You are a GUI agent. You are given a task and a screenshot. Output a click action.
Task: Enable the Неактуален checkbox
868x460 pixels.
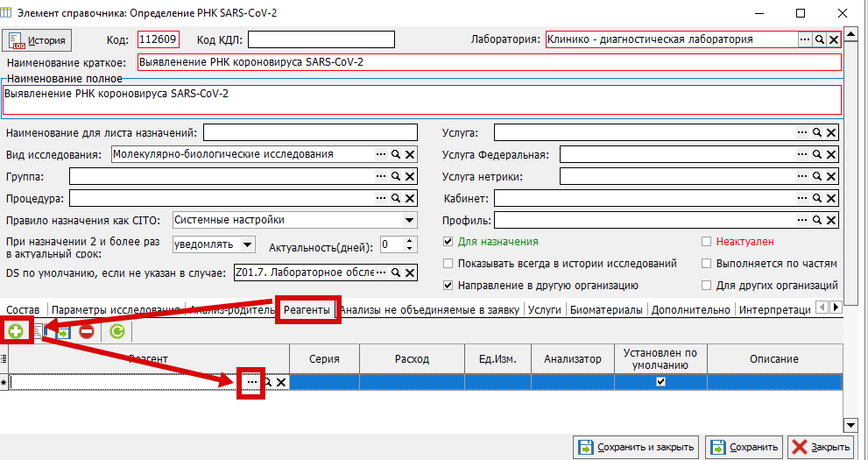click(707, 242)
